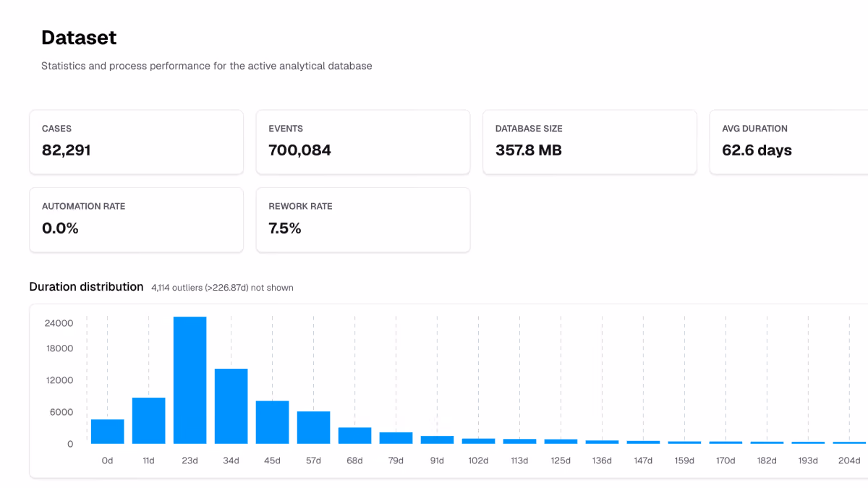Pick the histogram bar for 45d
The image size is (868, 488).
pyautogui.click(x=273, y=422)
